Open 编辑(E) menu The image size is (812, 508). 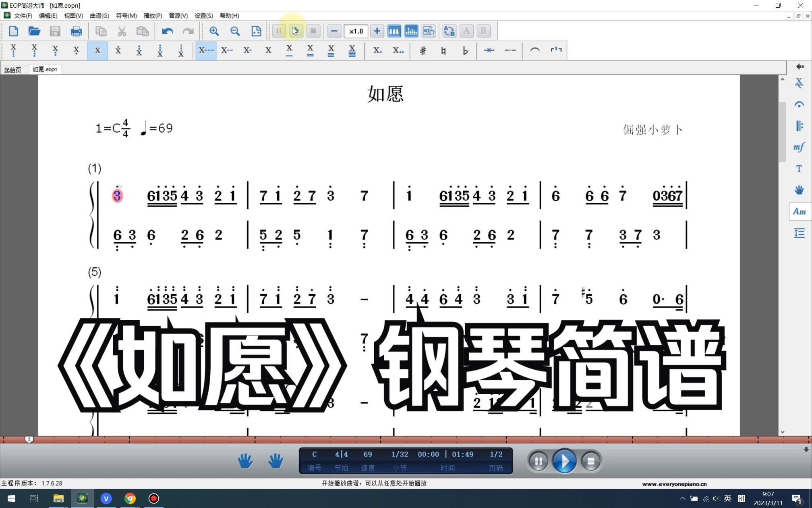(x=48, y=16)
